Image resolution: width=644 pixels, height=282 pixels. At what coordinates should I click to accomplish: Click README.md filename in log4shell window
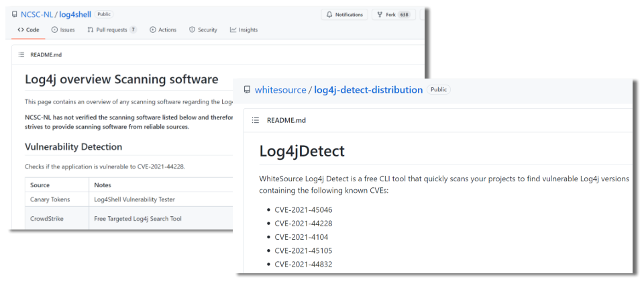coord(46,54)
